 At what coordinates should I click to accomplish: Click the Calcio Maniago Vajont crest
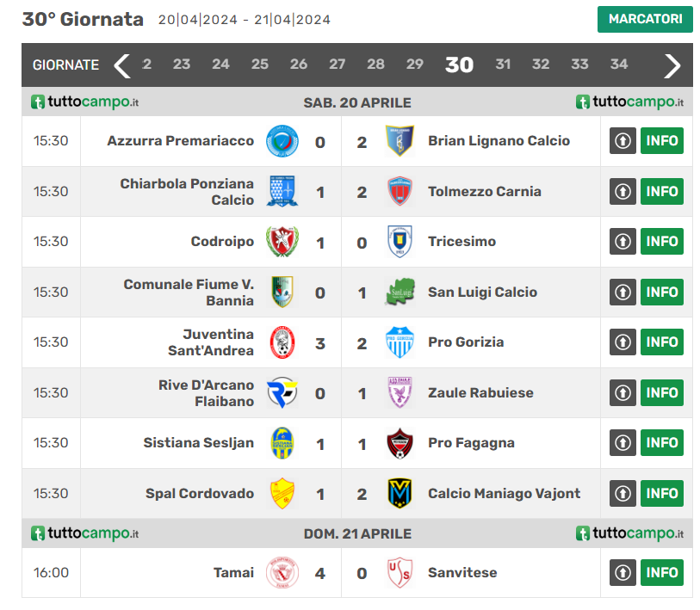click(400, 494)
